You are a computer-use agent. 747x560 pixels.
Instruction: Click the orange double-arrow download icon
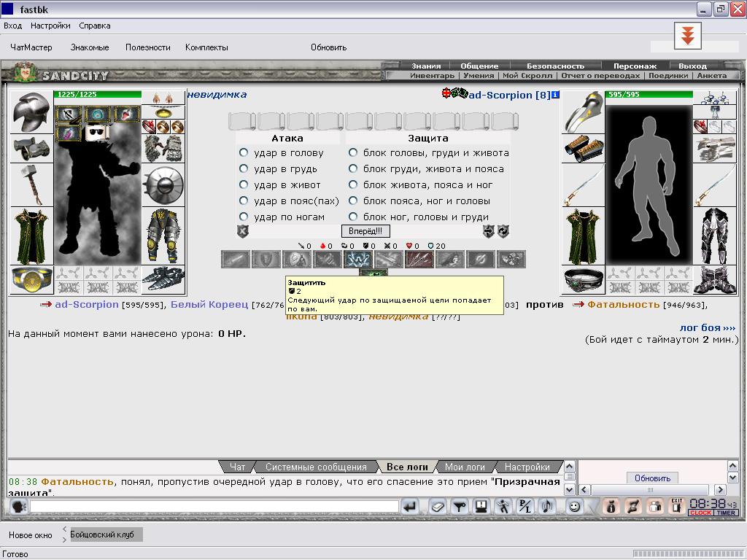687,34
